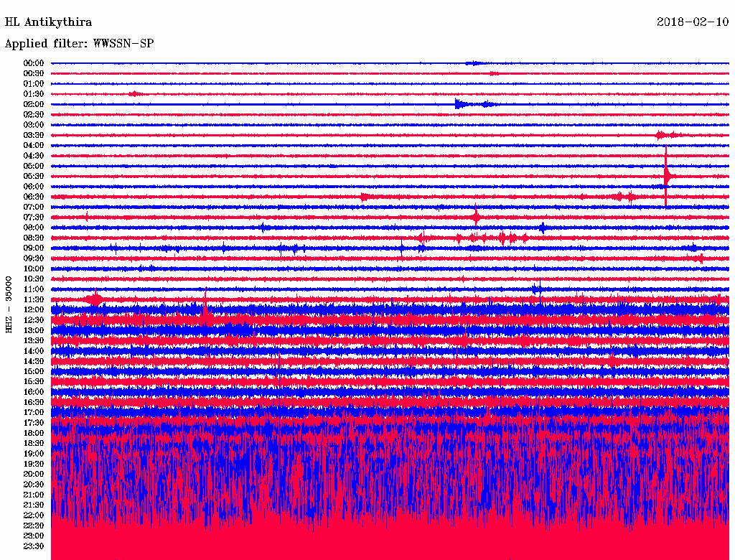Click the 02:00 time label
The height and width of the screenshot is (560, 735).
tap(34, 104)
